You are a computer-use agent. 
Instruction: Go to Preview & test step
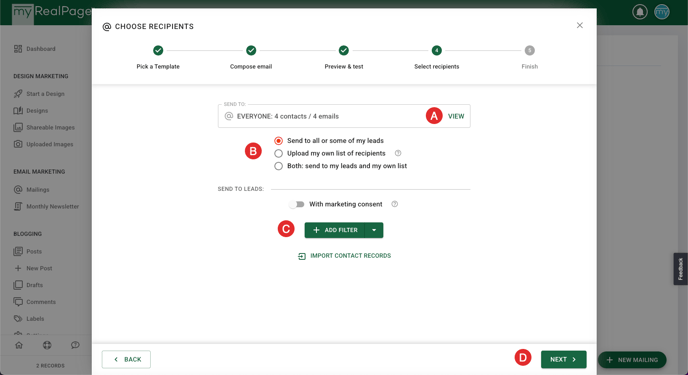(344, 57)
